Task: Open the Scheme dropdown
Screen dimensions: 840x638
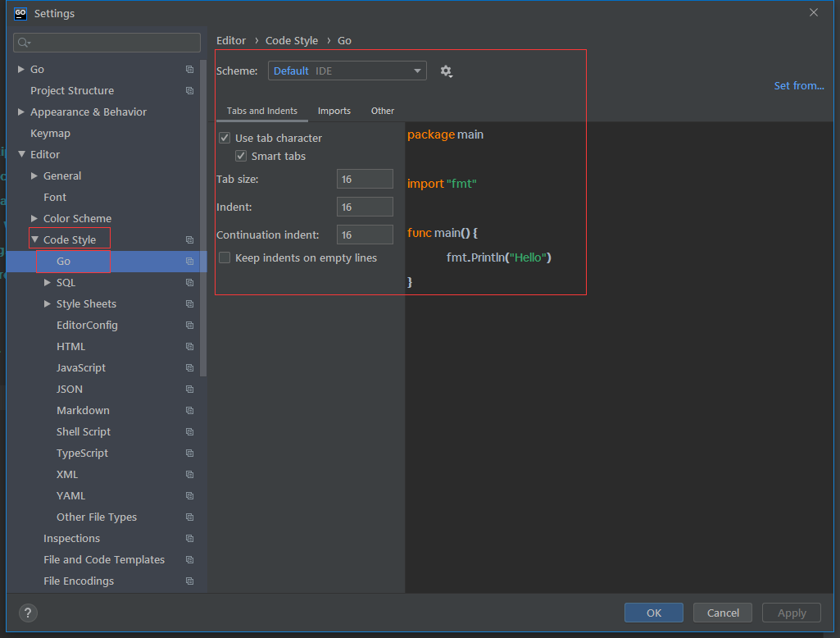Action: click(x=347, y=71)
